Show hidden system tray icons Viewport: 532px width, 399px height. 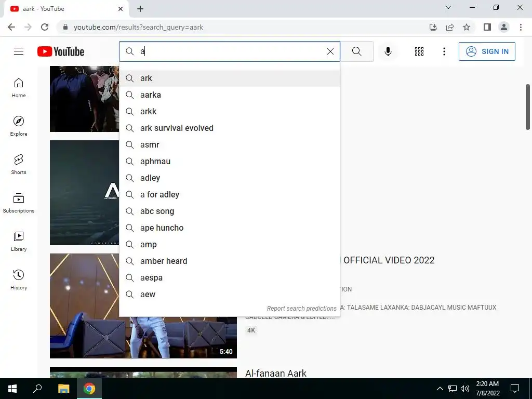(440, 389)
